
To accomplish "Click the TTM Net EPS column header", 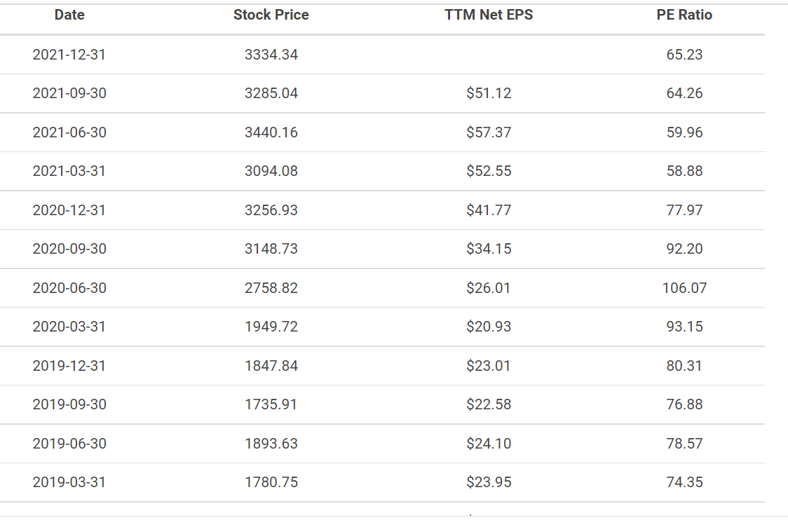I will [489, 15].
